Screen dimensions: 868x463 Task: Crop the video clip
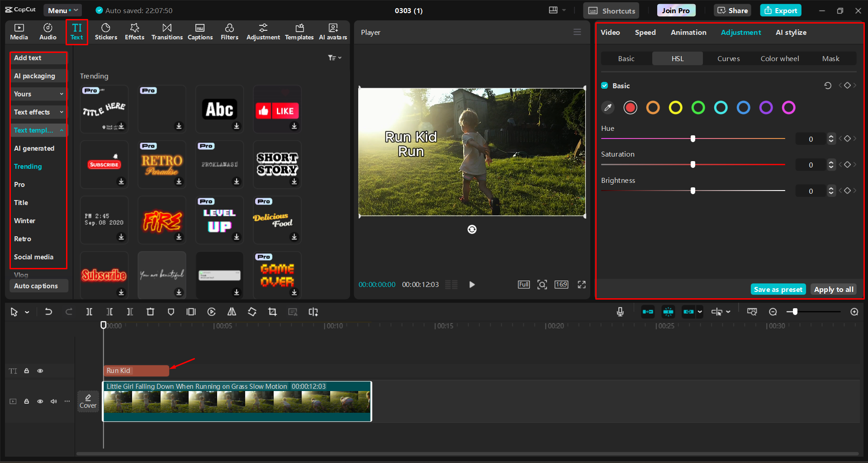(272, 311)
